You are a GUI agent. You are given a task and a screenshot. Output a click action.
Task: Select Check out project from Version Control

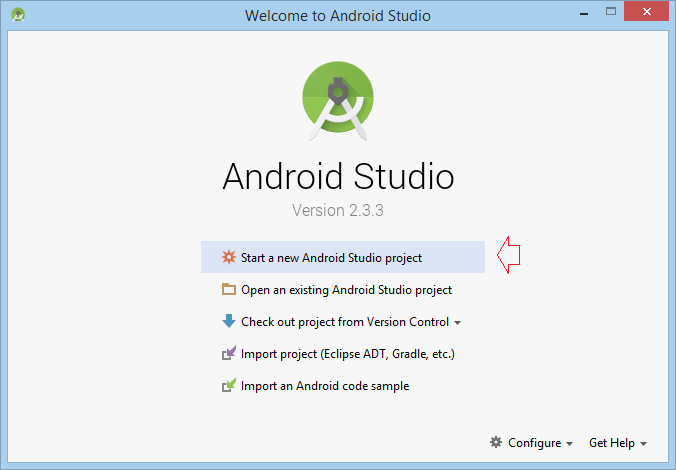343,322
